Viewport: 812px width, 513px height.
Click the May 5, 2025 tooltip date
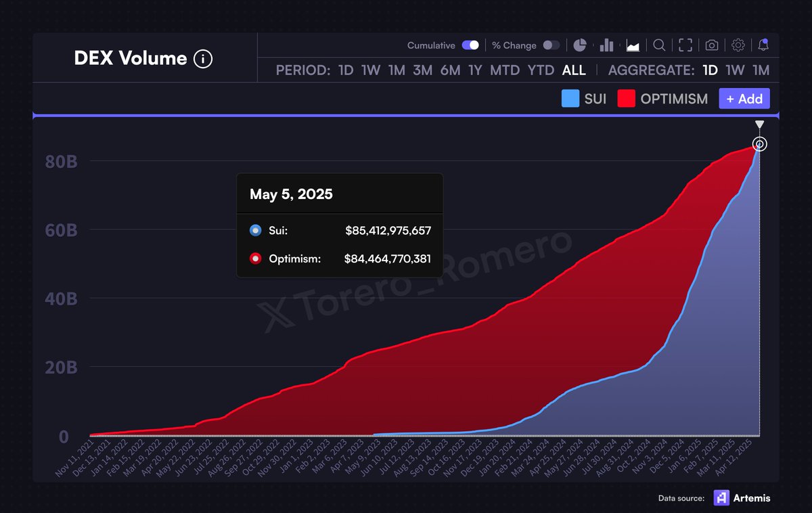coord(291,194)
